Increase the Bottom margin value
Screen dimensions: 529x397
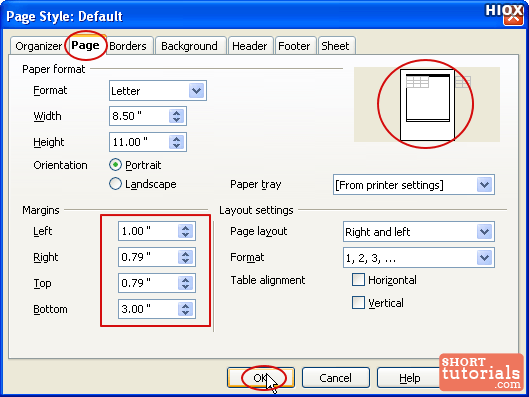[186, 305]
